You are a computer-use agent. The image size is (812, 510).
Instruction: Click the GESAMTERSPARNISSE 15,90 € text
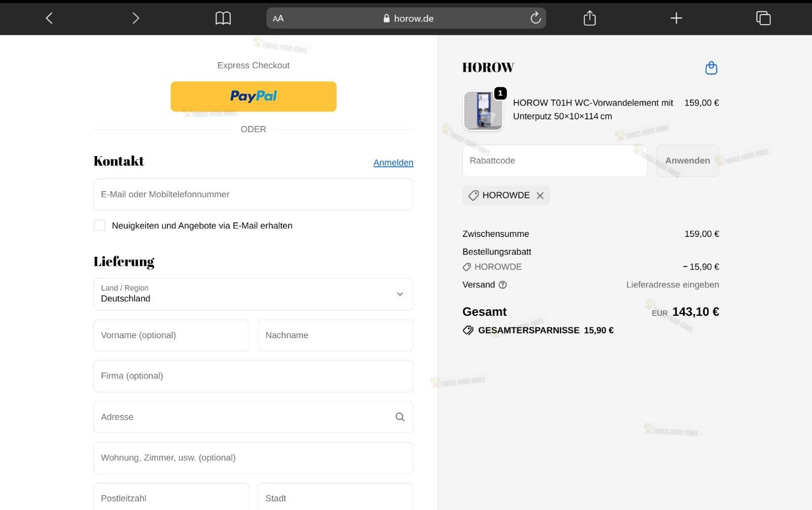[546, 330]
